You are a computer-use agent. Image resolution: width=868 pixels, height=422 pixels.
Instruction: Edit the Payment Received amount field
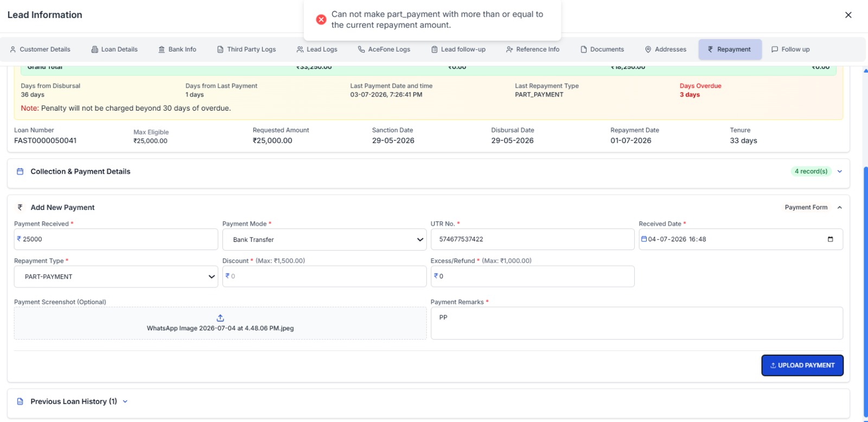116,239
